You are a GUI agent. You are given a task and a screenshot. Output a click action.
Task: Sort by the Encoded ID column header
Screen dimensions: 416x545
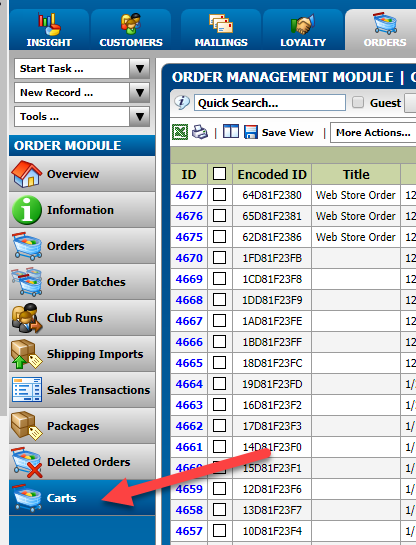[x=272, y=174]
